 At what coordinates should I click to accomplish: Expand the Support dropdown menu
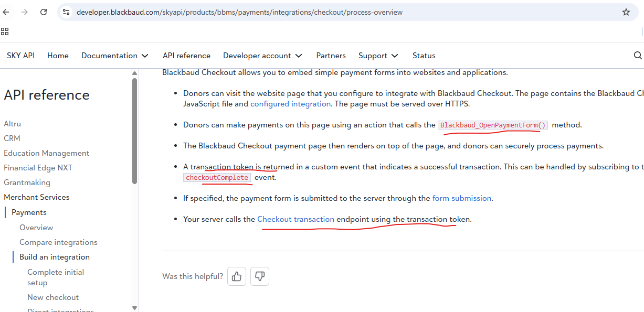tap(378, 56)
